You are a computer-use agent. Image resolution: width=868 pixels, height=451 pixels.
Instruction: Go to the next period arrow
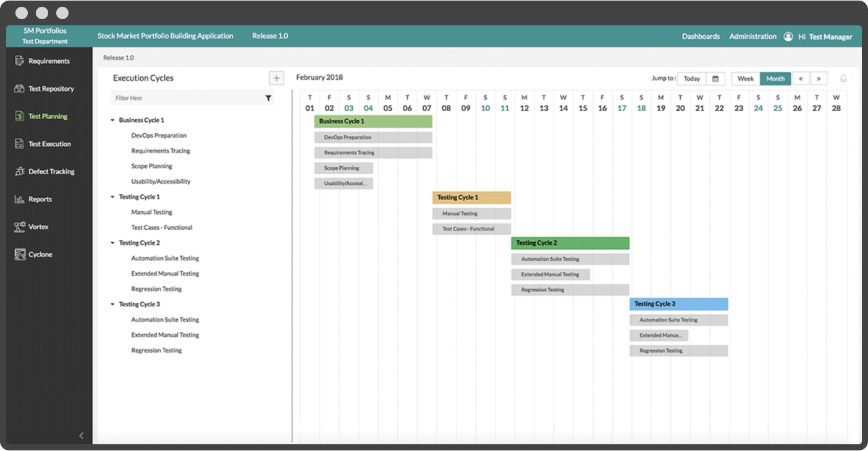coord(819,78)
